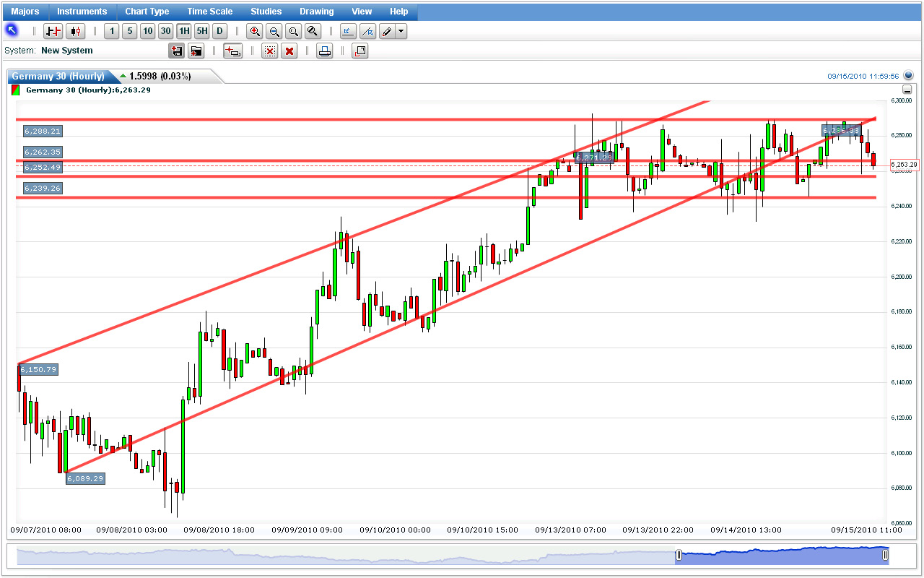Click the save system icon
This screenshot has width=924, height=578.
176,51
